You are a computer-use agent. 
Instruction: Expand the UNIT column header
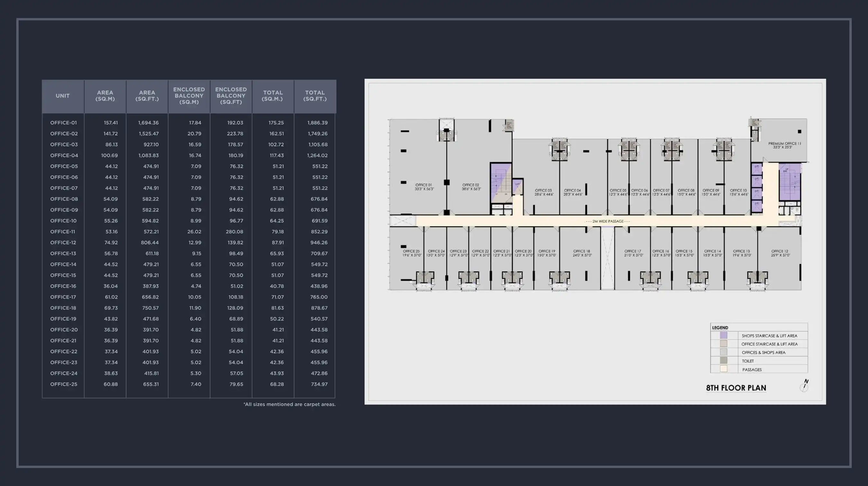(x=63, y=96)
